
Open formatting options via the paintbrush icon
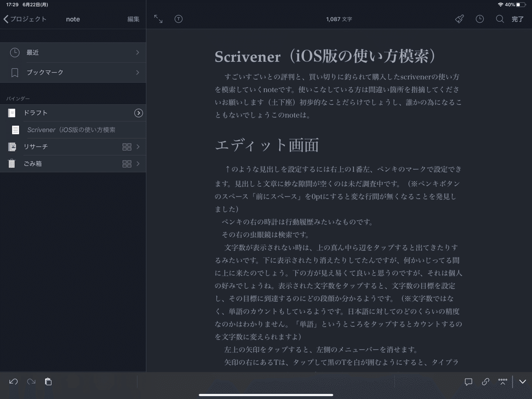click(459, 19)
